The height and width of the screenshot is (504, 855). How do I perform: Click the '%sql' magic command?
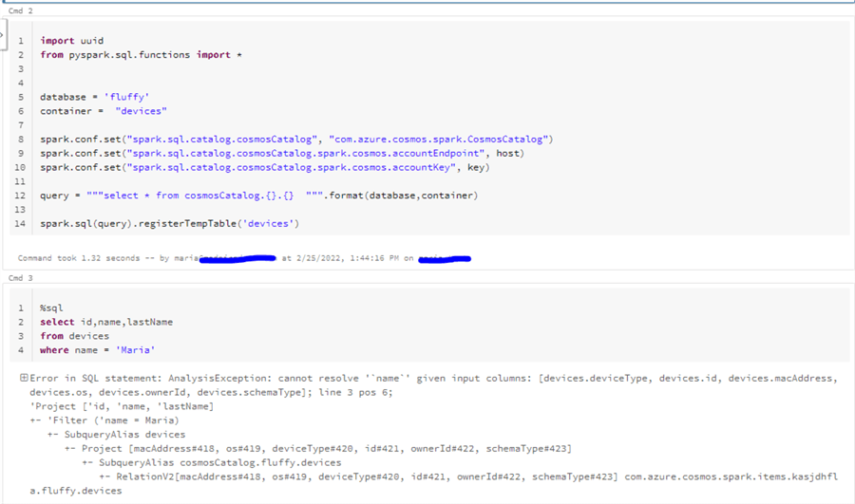[51, 308]
